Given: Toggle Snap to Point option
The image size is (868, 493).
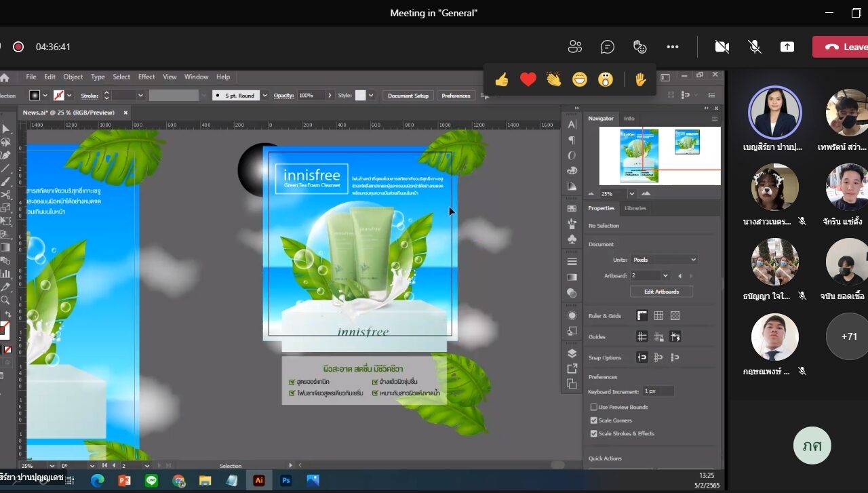Looking at the screenshot, I should (x=642, y=357).
